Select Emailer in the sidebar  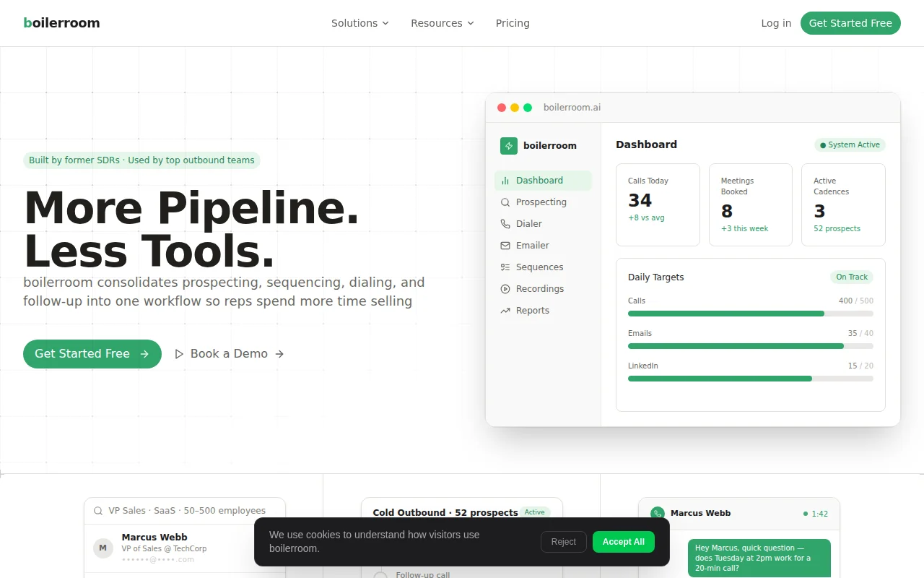click(543, 246)
